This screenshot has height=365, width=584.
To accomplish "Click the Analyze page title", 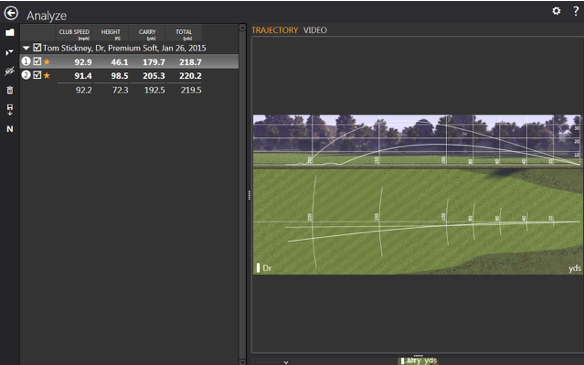I will (x=47, y=15).
